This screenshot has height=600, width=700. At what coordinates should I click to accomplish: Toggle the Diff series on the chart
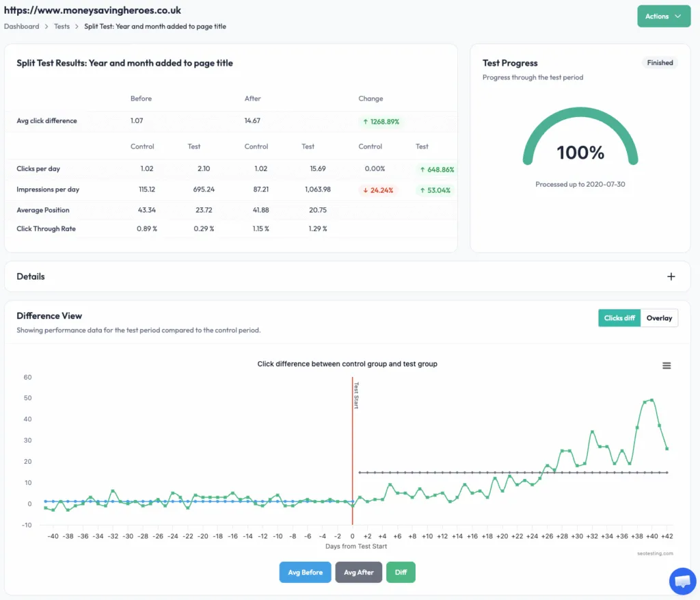click(x=401, y=572)
